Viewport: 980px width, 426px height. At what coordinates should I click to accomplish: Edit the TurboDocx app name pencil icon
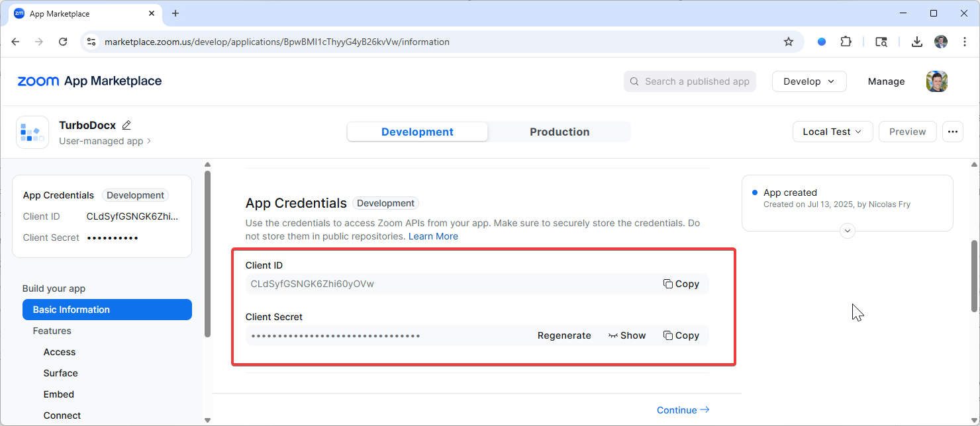pos(126,125)
